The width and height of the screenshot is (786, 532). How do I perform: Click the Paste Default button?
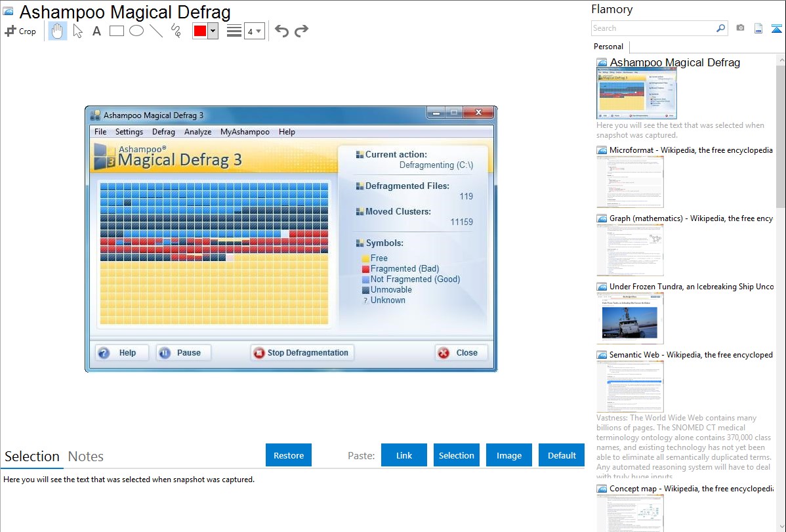[562, 455]
